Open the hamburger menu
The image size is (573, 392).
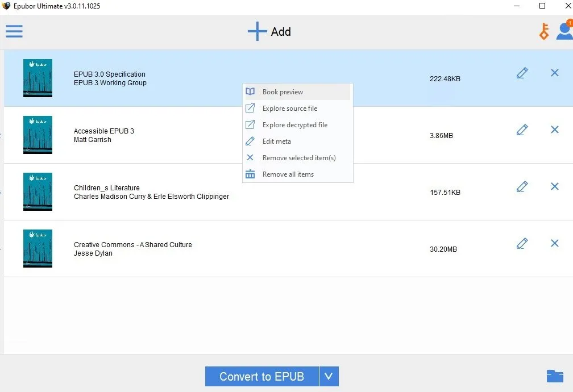[x=14, y=31]
